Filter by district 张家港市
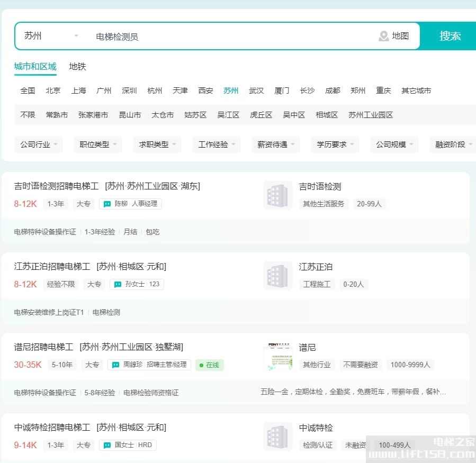The image size is (476, 463). click(x=93, y=115)
